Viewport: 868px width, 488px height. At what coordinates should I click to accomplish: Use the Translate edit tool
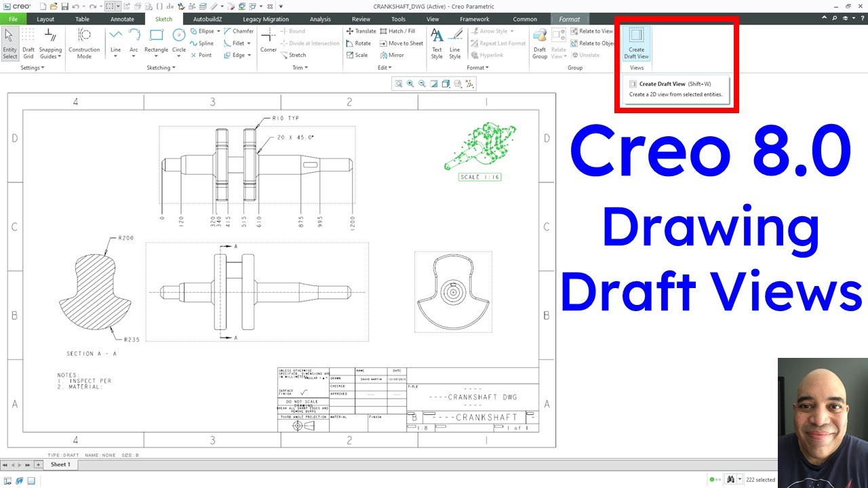(x=361, y=31)
